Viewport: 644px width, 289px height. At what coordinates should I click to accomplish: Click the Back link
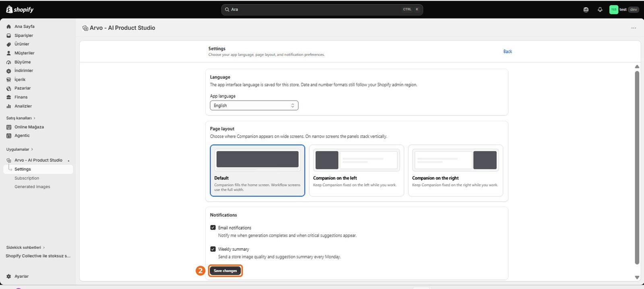508,52
